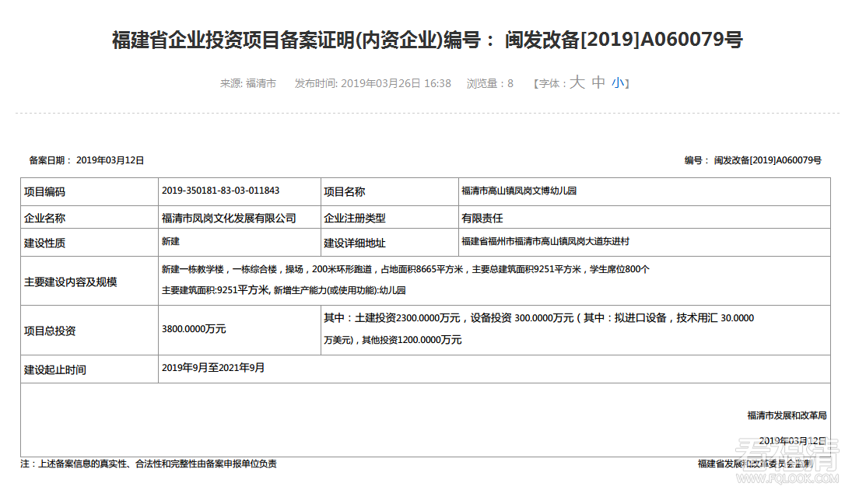Click the view count 浏览量：8
Image resolution: width=859 pixels, height=504 pixels.
tap(489, 83)
